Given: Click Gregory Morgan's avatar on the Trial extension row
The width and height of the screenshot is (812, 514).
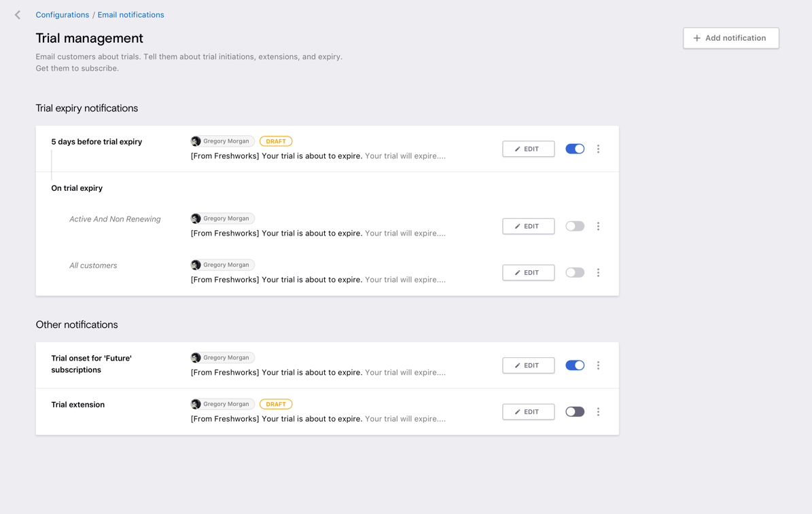Looking at the screenshot, I should pos(196,404).
